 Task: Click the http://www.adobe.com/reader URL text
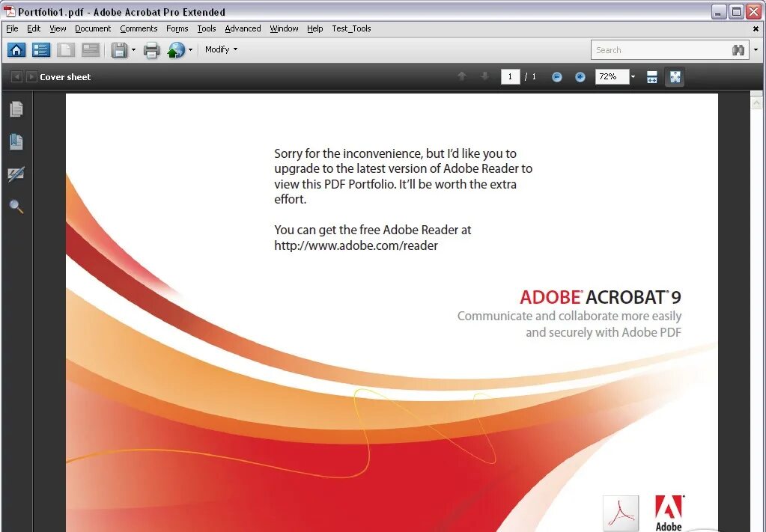(356, 245)
